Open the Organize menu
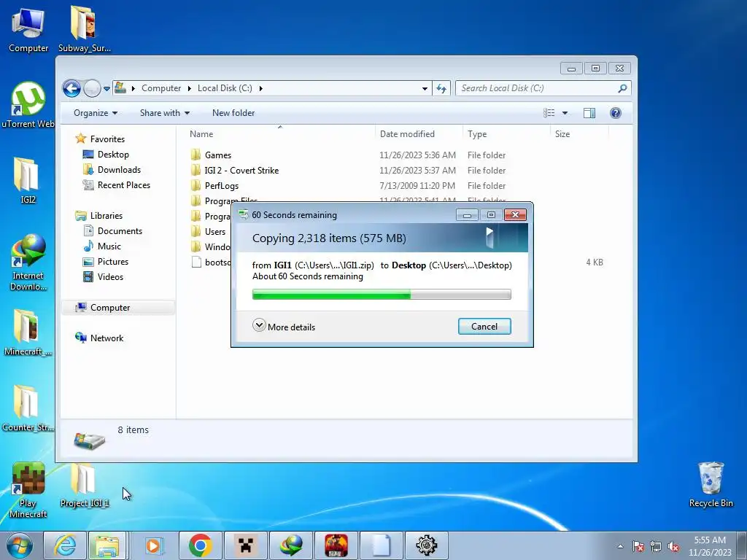The height and width of the screenshot is (560, 747). (x=96, y=113)
